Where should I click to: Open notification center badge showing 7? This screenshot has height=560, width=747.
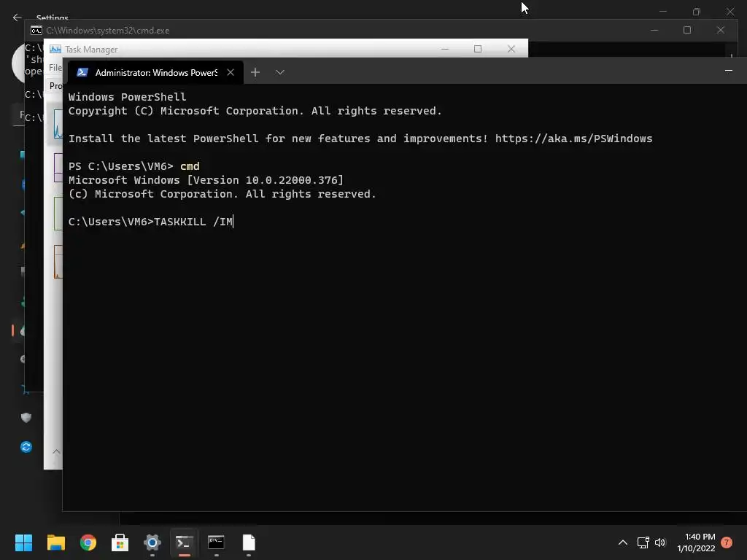[727, 542]
